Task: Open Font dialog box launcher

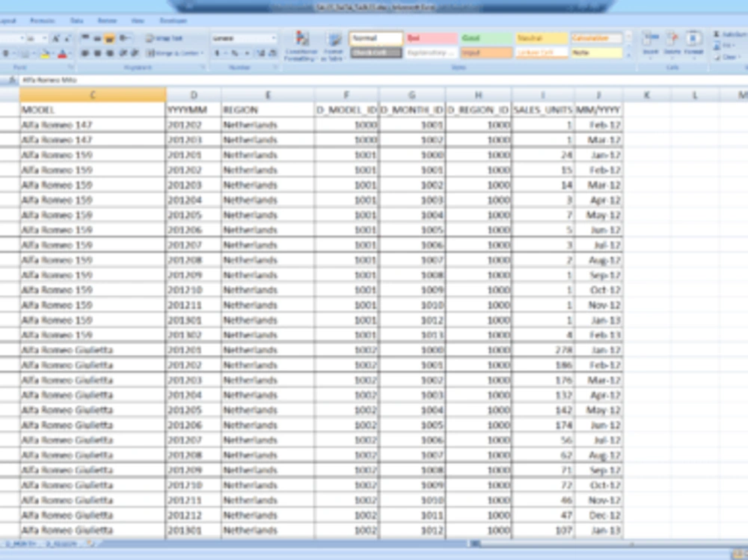Action: 70,67
